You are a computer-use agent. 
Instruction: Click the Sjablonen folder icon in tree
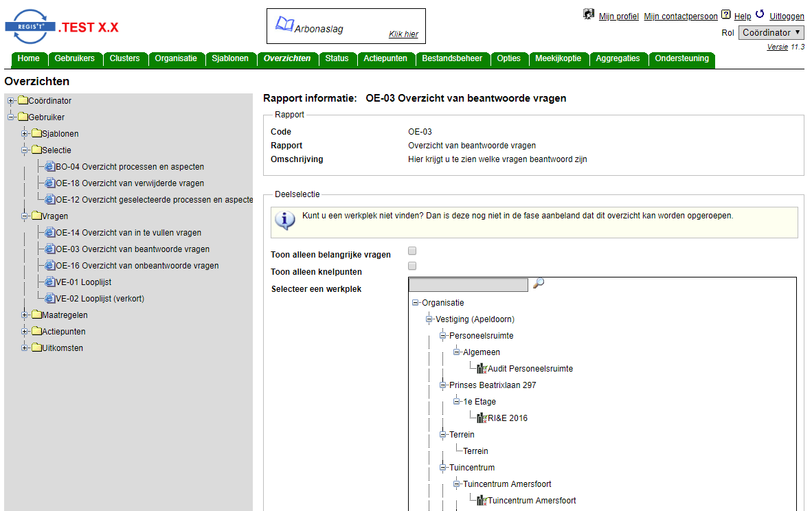coord(36,133)
